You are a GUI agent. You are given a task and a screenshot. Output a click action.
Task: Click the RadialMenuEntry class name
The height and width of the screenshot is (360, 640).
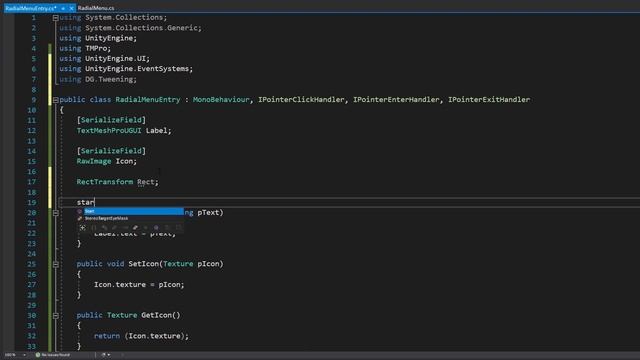pyautogui.click(x=148, y=100)
